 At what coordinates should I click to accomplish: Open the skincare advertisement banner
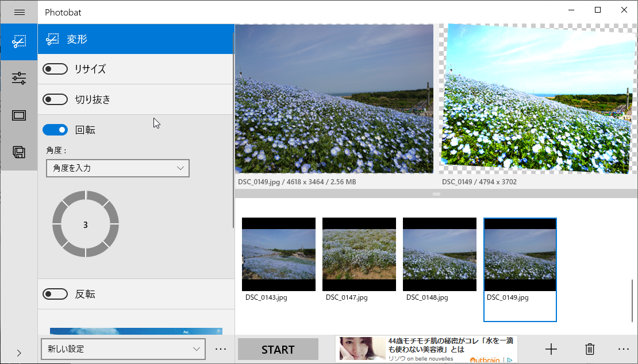pyautogui.click(x=426, y=349)
